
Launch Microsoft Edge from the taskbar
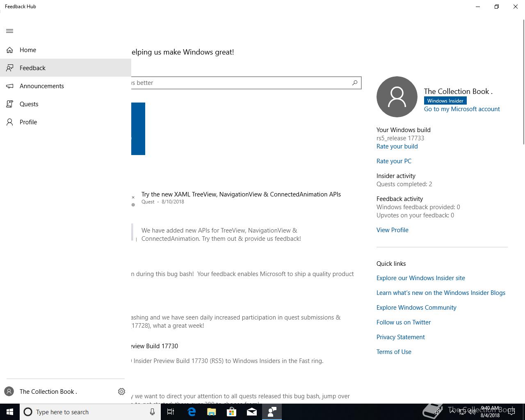pyautogui.click(x=192, y=412)
